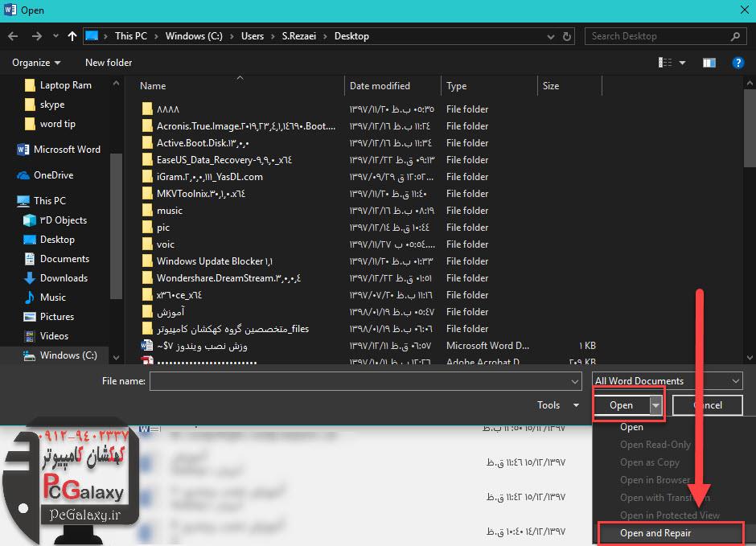Toggle the preview pane icon
Viewport: 756px width, 546px height.
tap(709, 63)
